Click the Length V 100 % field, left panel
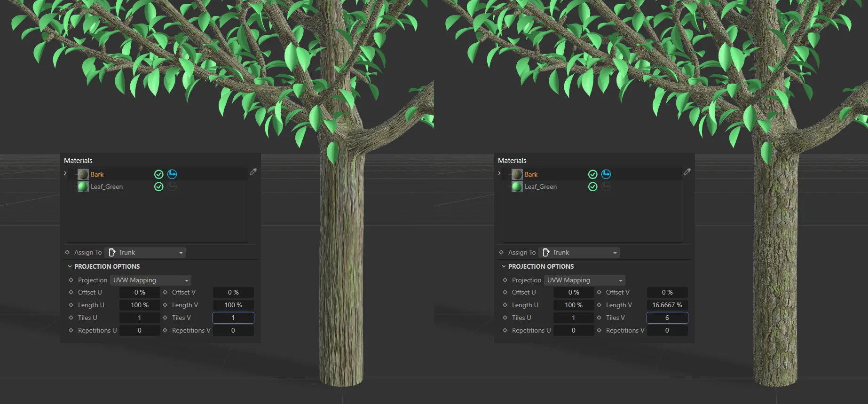Screen dimensions: 868x404 tap(233, 305)
